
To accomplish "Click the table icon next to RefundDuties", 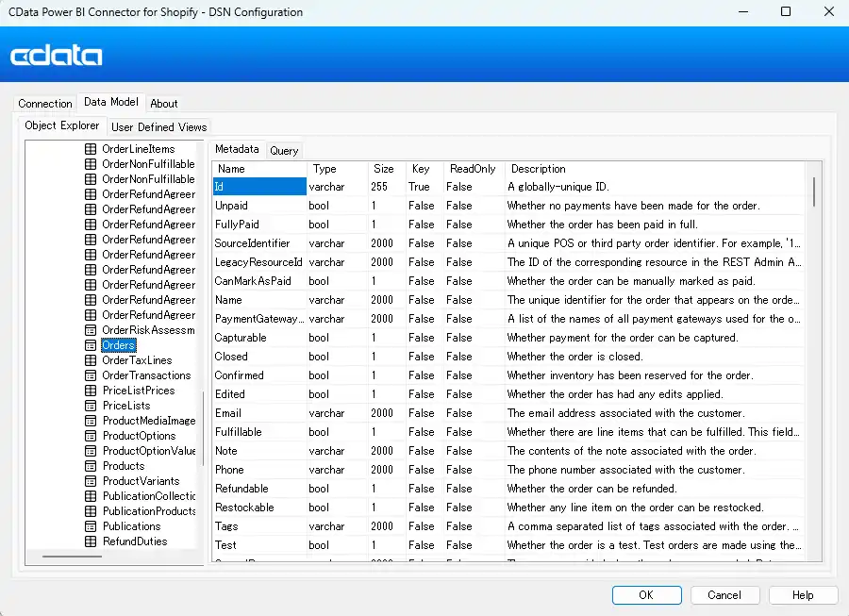I will pos(92,541).
